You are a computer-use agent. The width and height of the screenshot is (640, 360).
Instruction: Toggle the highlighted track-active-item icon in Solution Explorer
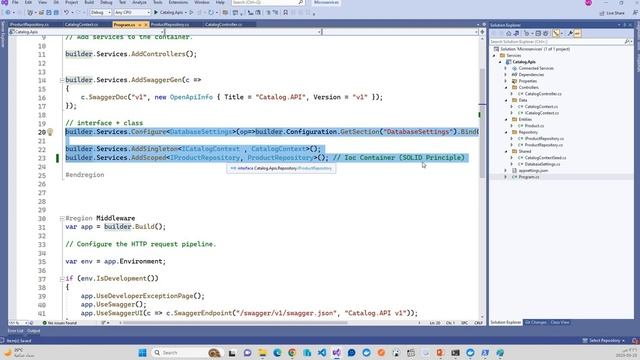coord(556,33)
